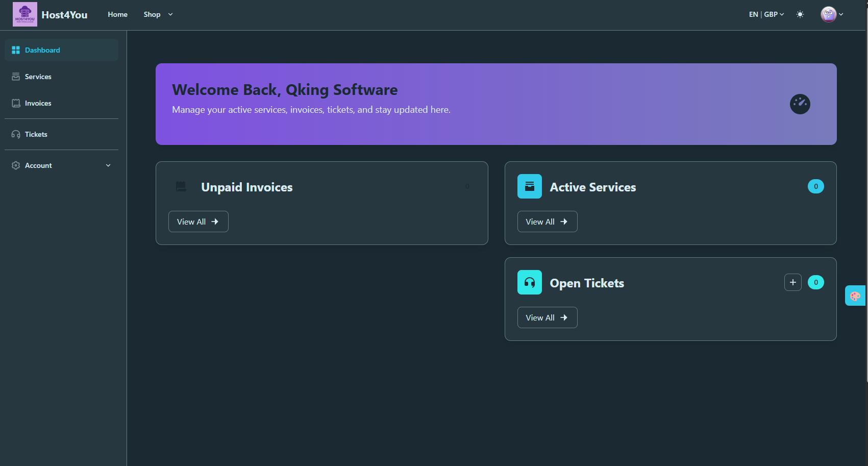868x466 pixels.
Task: Click View All under Open Tickets
Action: [x=547, y=317]
